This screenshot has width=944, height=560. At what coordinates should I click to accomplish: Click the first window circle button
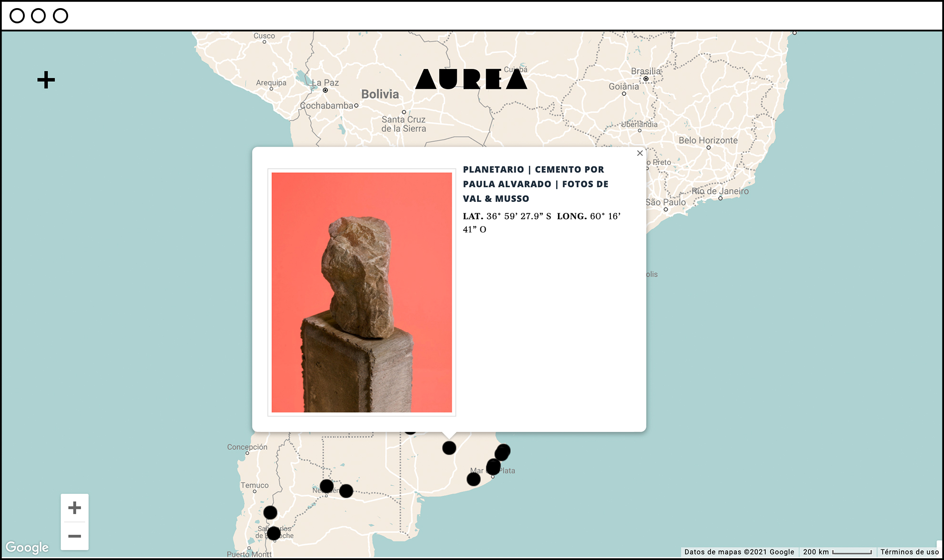(x=17, y=16)
